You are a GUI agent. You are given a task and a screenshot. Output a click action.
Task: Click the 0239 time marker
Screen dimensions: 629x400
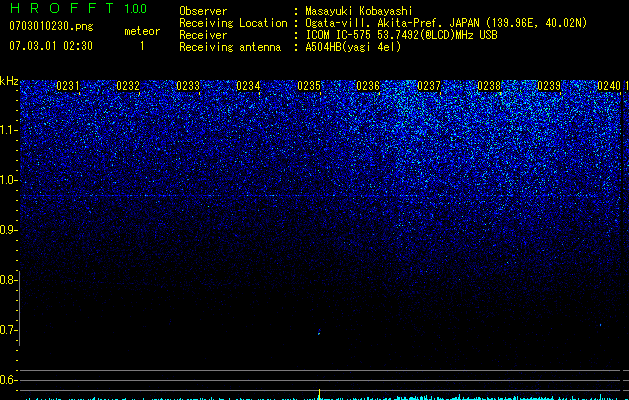(x=549, y=86)
